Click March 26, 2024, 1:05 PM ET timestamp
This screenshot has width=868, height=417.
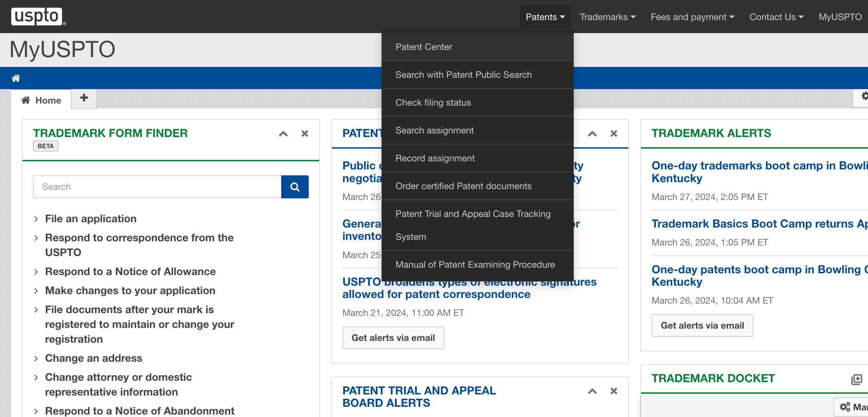tap(710, 242)
